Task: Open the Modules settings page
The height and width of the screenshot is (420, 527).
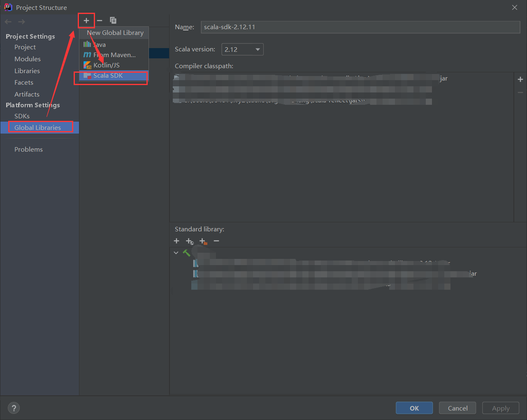Action: point(28,59)
